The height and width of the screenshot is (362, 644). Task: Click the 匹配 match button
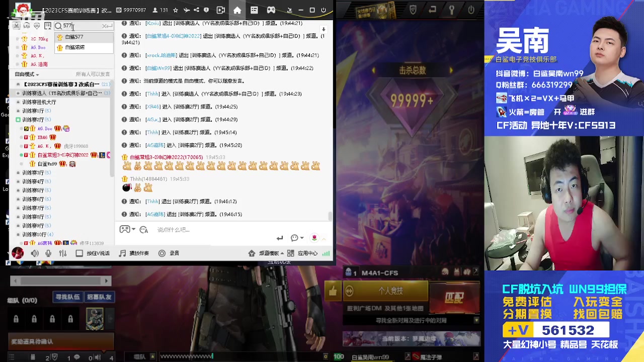454,298
